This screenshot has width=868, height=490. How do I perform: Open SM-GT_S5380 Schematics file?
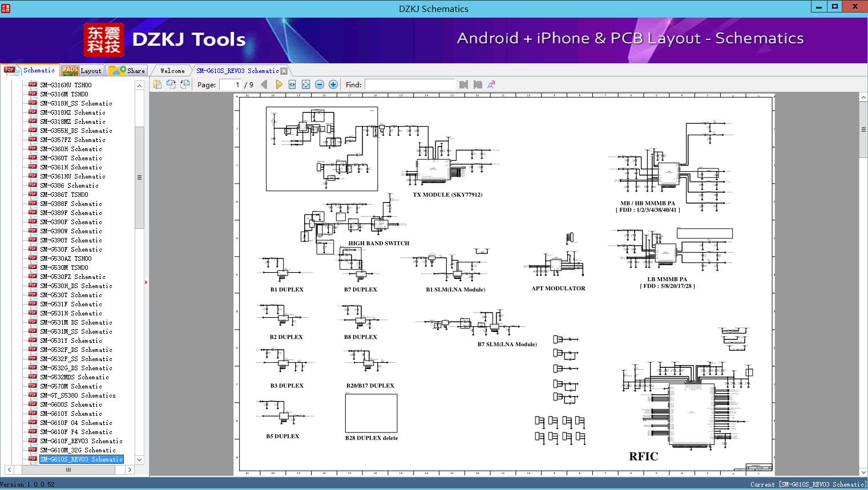pyautogui.click(x=78, y=395)
